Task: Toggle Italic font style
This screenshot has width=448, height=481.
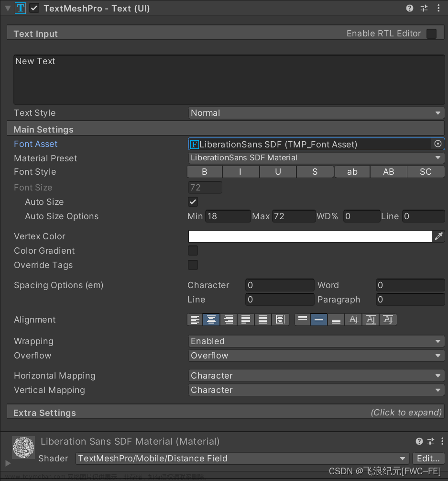Action: pos(241,172)
